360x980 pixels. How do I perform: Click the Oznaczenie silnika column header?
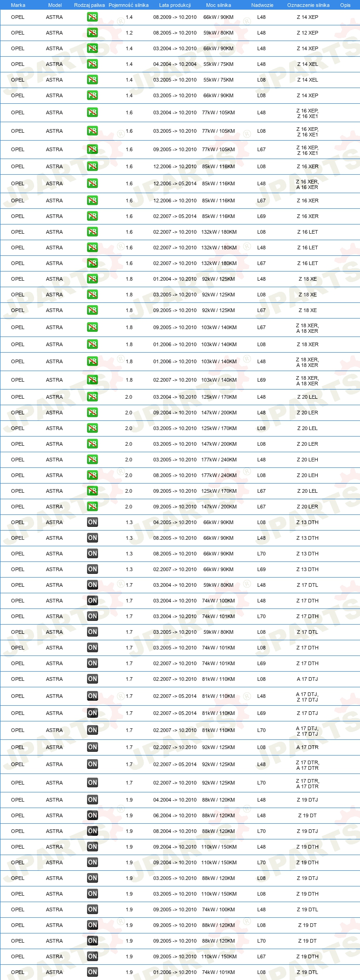(308, 5)
